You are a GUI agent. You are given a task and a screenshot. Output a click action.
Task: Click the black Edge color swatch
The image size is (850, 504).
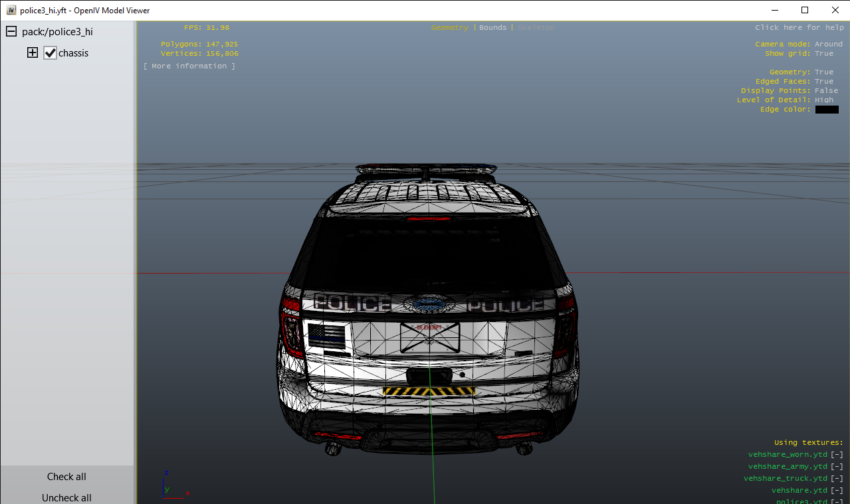(x=826, y=110)
